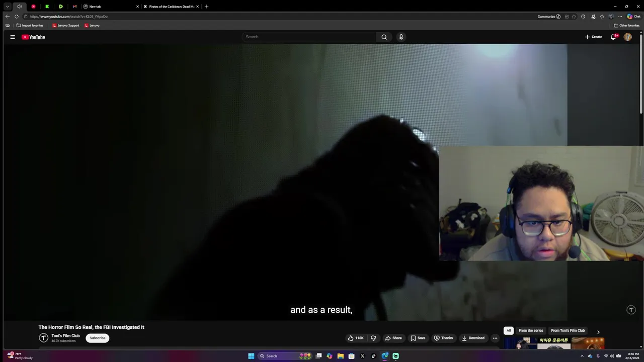Screen dimensions: 644x362
Task: Show more filter chips with right arrow
Action: tap(598, 332)
